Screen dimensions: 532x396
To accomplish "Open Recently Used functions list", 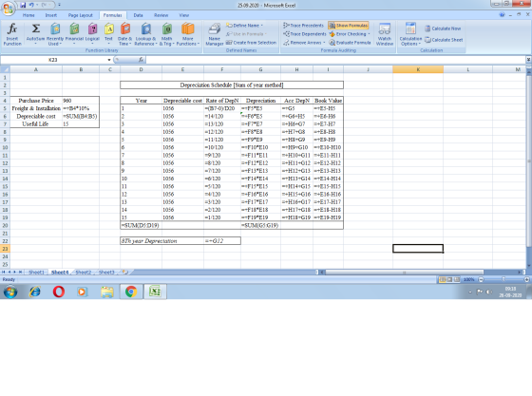I will pos(55,34).
